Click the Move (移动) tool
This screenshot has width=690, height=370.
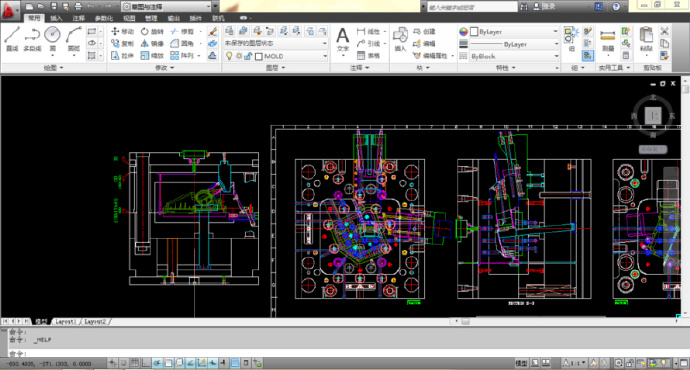122,31
